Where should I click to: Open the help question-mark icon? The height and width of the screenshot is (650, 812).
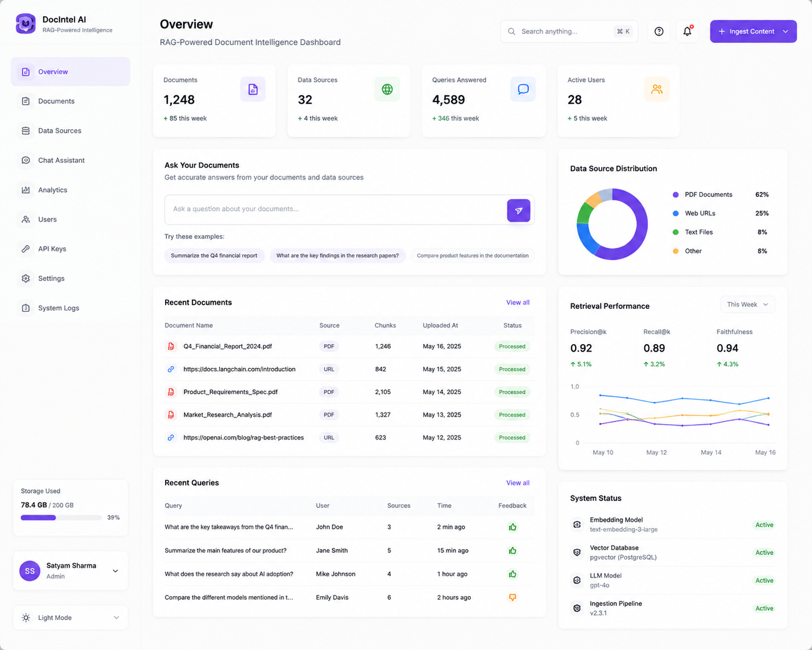pyautogui.click(x=659, y=31)
